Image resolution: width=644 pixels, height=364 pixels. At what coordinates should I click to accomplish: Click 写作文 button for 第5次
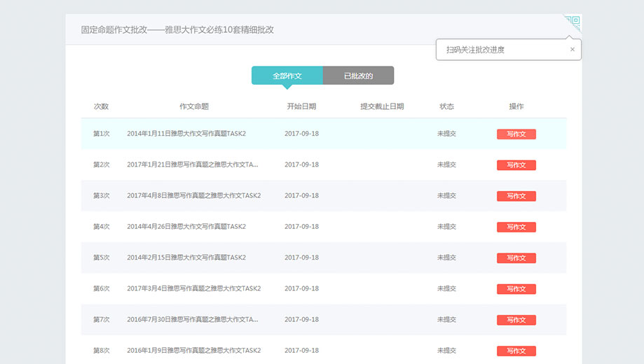[x=516, y=258]
